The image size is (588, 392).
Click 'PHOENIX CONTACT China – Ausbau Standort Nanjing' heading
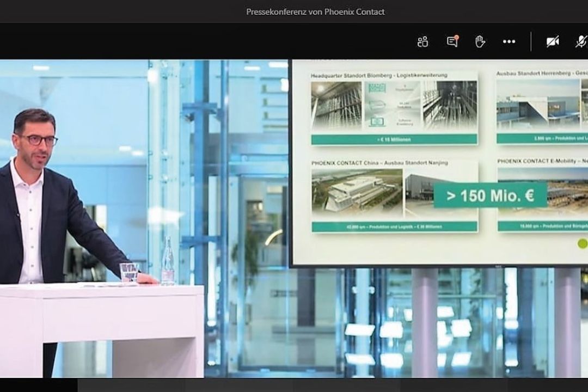pyautogui.click(x=379, y=163)
